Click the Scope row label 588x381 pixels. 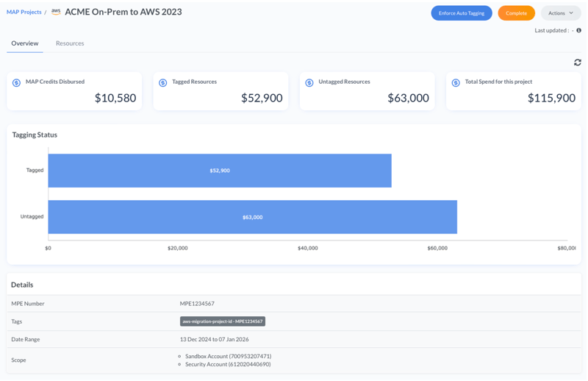18,360
